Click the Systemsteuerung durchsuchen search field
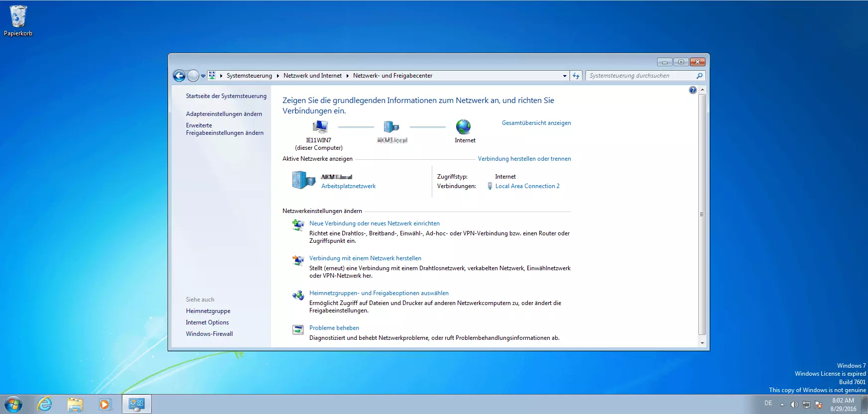This screenshot has width=868, height=414. click(641, 76)
